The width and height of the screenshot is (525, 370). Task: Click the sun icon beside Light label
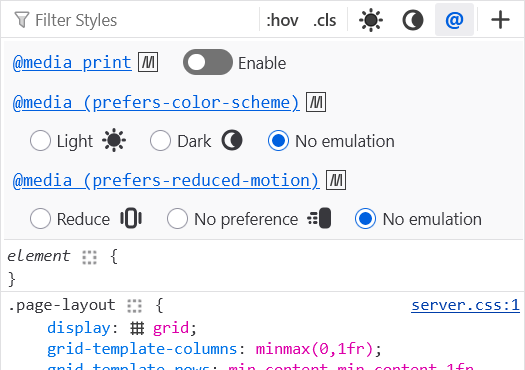pos(114,140)
